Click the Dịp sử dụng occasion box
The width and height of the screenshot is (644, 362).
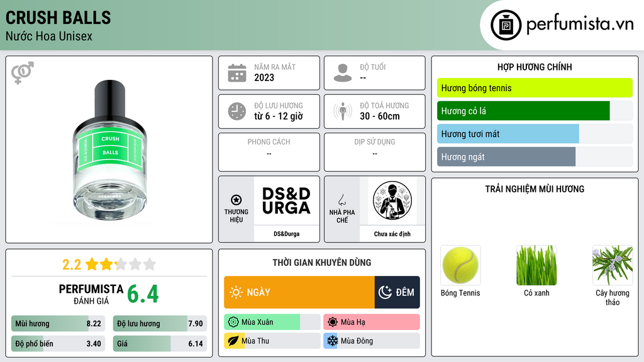click(x=375, y=152)
